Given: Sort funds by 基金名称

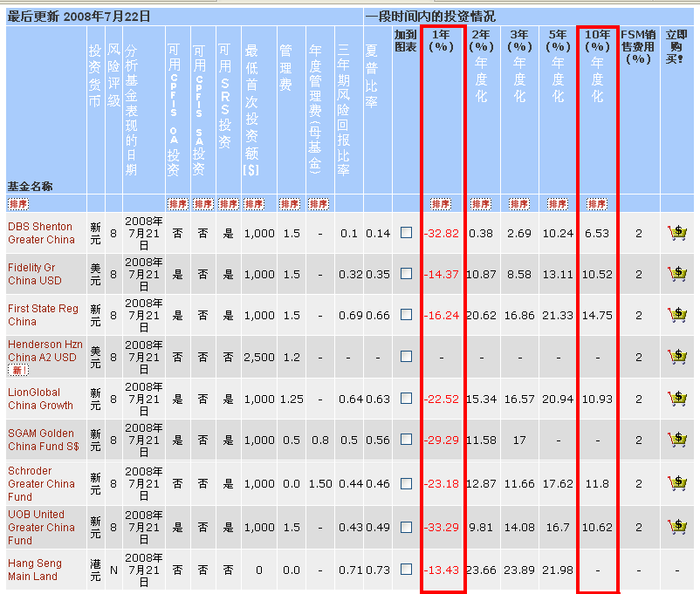Looking at the screenshot, I should coord(19,204).
